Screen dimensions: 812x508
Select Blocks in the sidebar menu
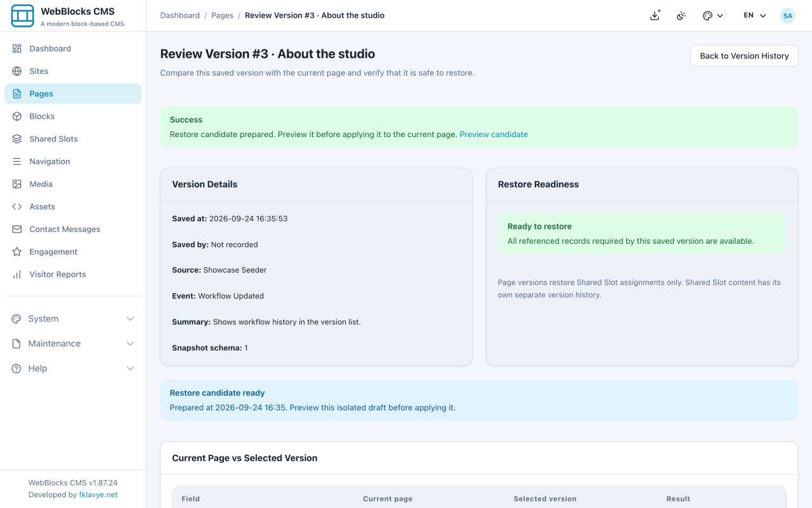[x=73, y=116]
